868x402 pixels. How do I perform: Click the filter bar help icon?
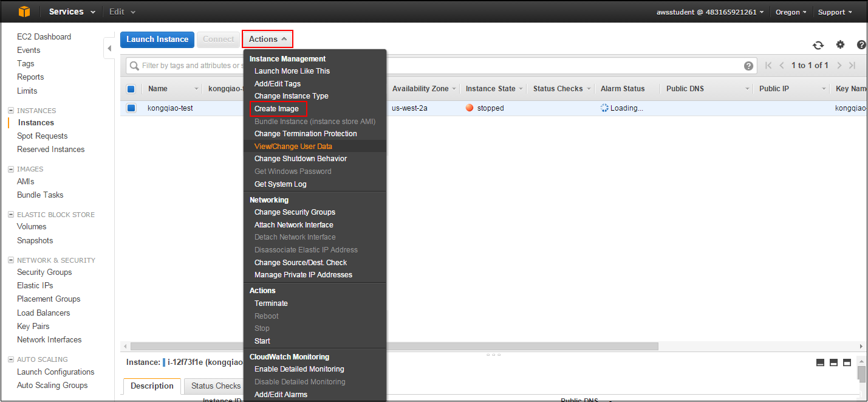point(748,66)
